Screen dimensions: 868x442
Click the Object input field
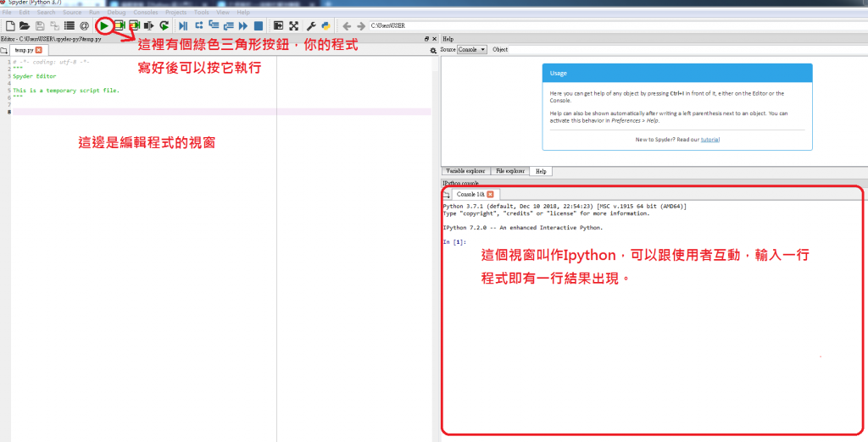point(687,50)
